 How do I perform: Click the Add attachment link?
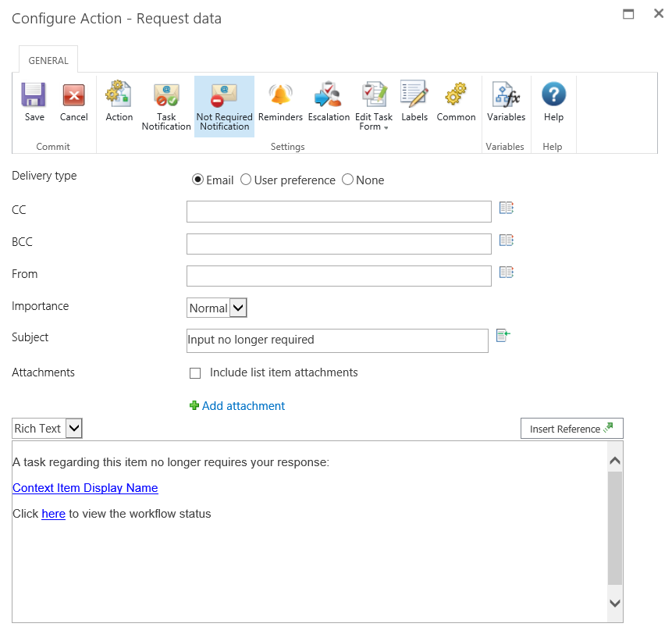(x=243, y=406)
